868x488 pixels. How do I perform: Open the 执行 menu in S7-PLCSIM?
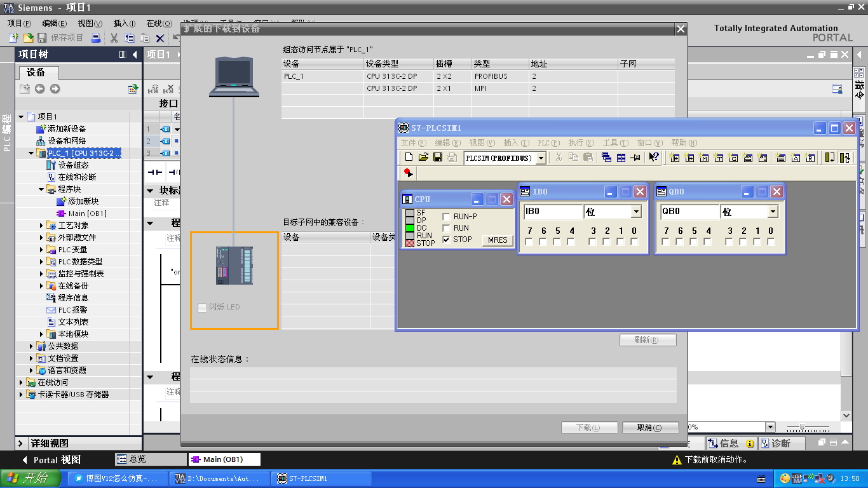581,143
